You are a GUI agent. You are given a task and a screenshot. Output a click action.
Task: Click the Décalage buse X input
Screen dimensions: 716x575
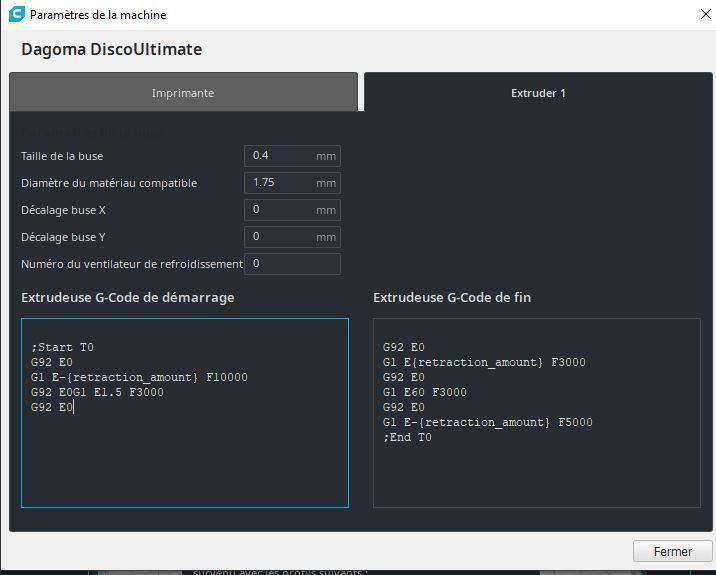(292, 210)
